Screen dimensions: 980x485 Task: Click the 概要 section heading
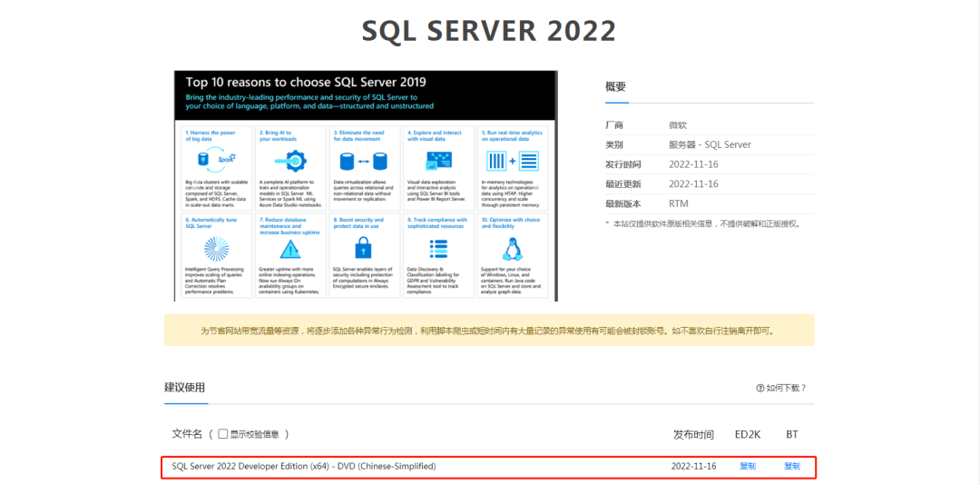[615, 87]
